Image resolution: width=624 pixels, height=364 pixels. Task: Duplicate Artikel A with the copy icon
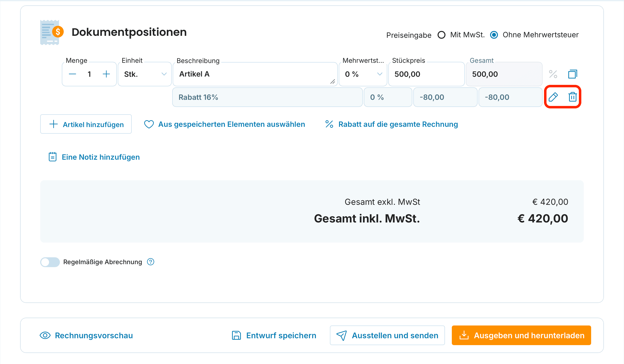click(572, 74)
